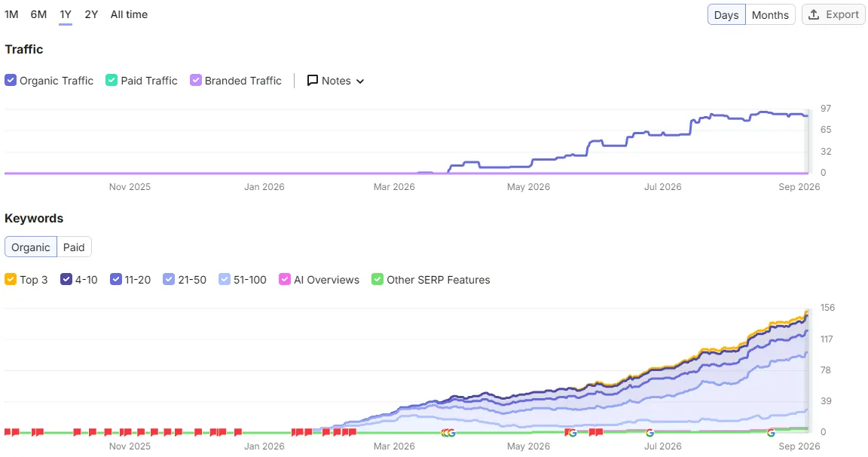This screenshot has width=868, height=457.
Task: Click the Google update marker near Sep 2026
Action: tap(771, 433)
